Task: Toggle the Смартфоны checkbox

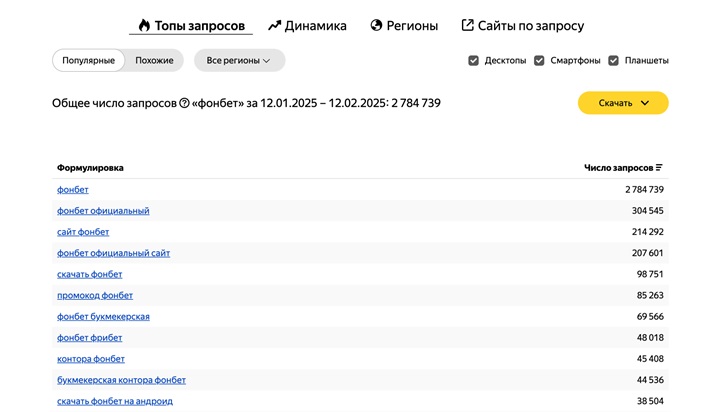Action: tap(539, 60)
